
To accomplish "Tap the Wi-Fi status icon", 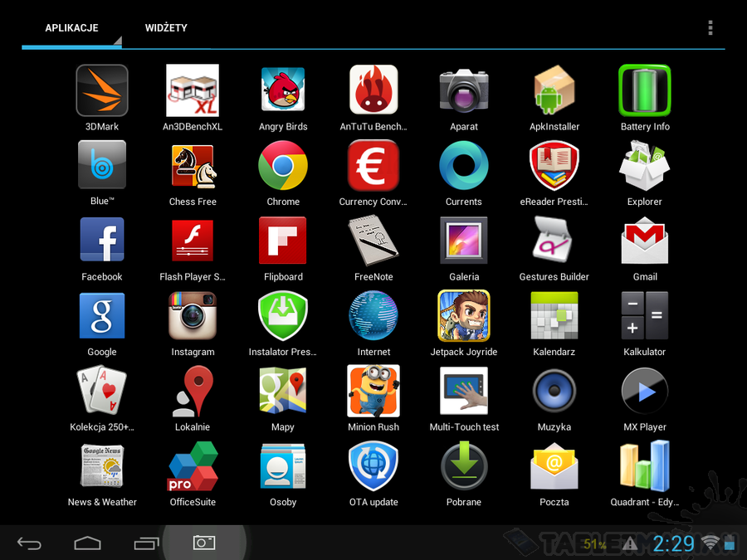I will pos(710,543).
